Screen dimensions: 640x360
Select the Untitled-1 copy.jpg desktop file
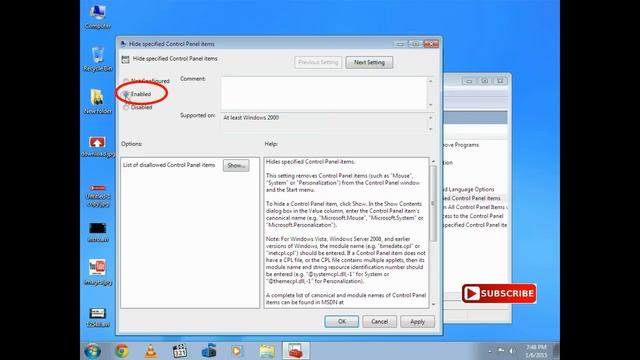[x=98, y=195]
